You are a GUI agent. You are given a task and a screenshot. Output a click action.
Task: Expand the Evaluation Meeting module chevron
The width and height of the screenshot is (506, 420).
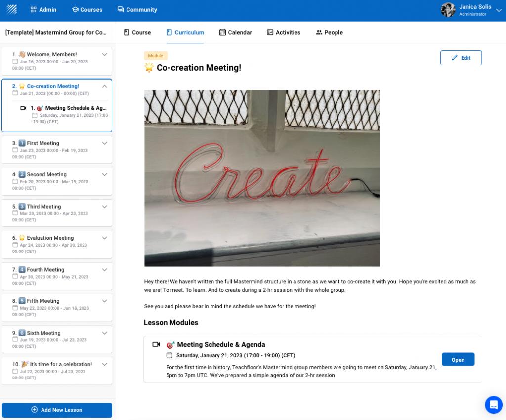click(104, 238)
